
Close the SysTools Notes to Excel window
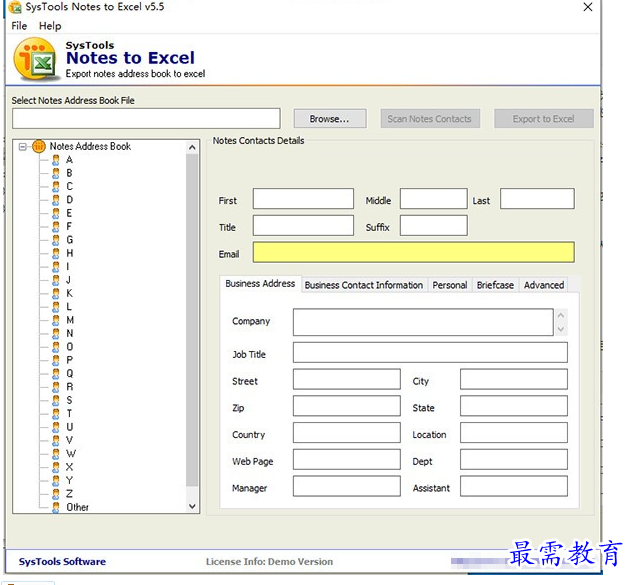click(588, 7)
